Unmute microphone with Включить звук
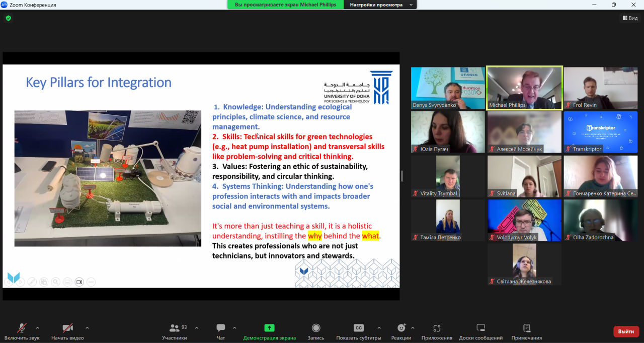The image size is (644, 343). click(22, 328)
